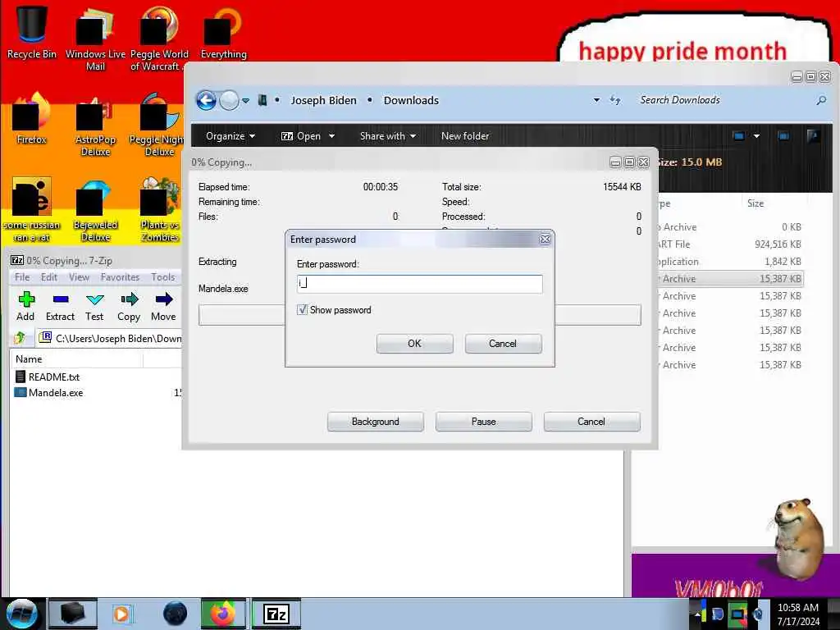Screen dimensions: 840x630
Task: Open Firefox desktop shortcut
Action: coord(32,118)
